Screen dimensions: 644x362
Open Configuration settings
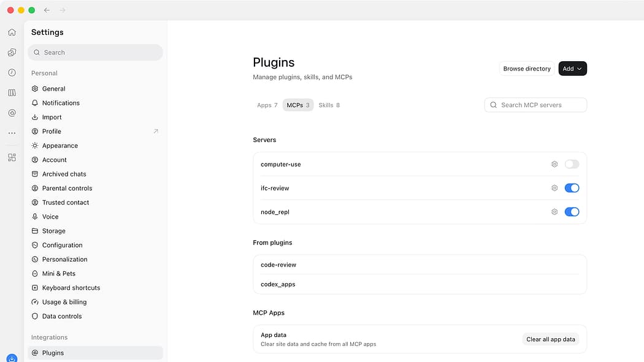click(x=95, y=245)
